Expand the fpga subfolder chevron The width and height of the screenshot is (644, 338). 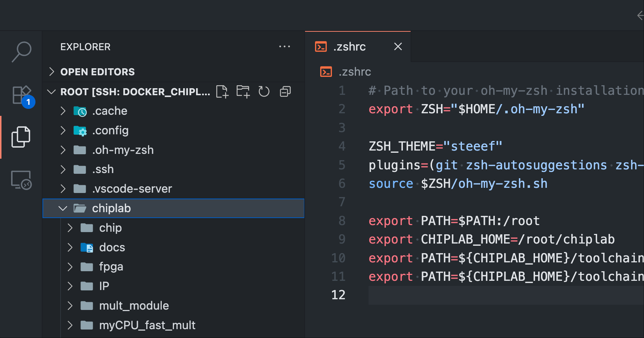(x=70, y=266)
